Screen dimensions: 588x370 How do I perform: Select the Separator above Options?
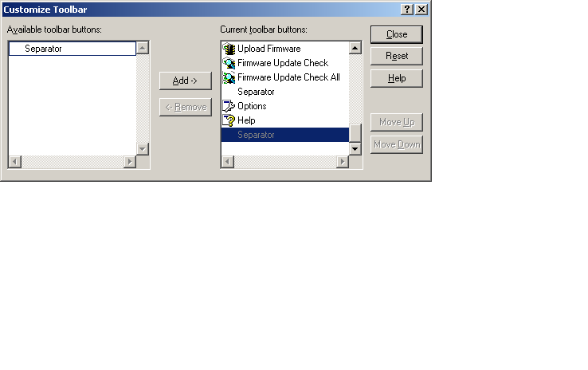pos(256,92)
